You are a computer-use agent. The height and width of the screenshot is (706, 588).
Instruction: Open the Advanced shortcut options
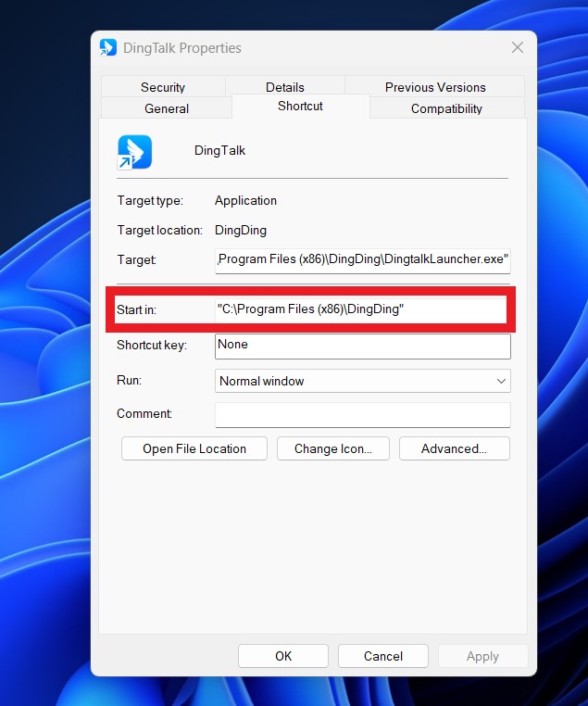tap(455, 448)
